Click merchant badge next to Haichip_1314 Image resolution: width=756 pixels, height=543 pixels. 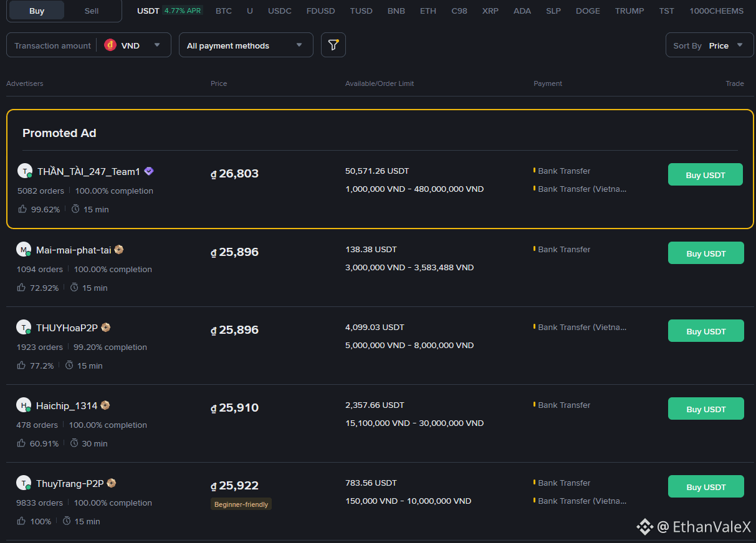tap(105, 405)
